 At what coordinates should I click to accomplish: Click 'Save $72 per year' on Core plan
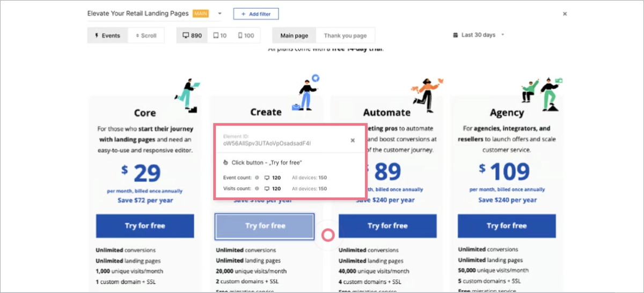point(145,200)
